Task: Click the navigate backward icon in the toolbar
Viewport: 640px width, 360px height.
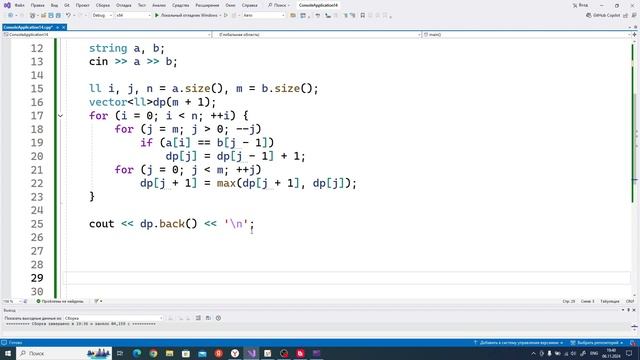Action: (x=10, y=16)
